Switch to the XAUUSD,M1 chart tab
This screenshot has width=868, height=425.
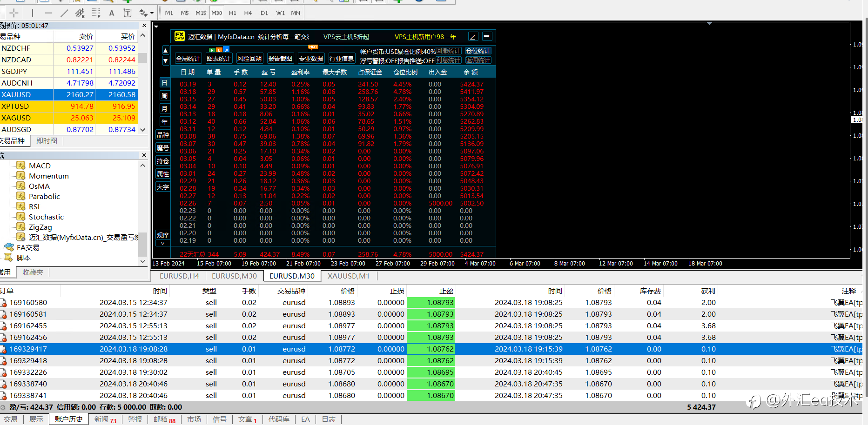348,276
